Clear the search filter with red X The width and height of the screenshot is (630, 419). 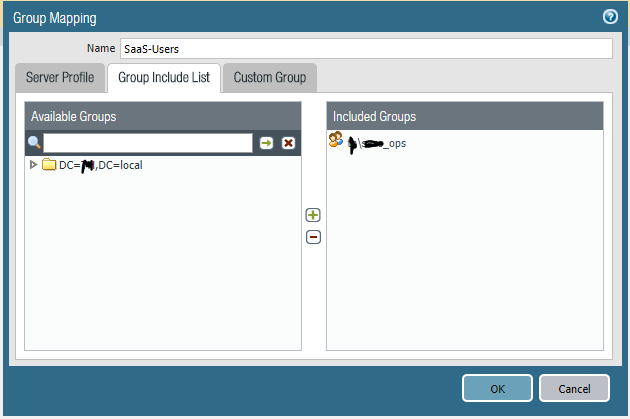pos(288,143)
